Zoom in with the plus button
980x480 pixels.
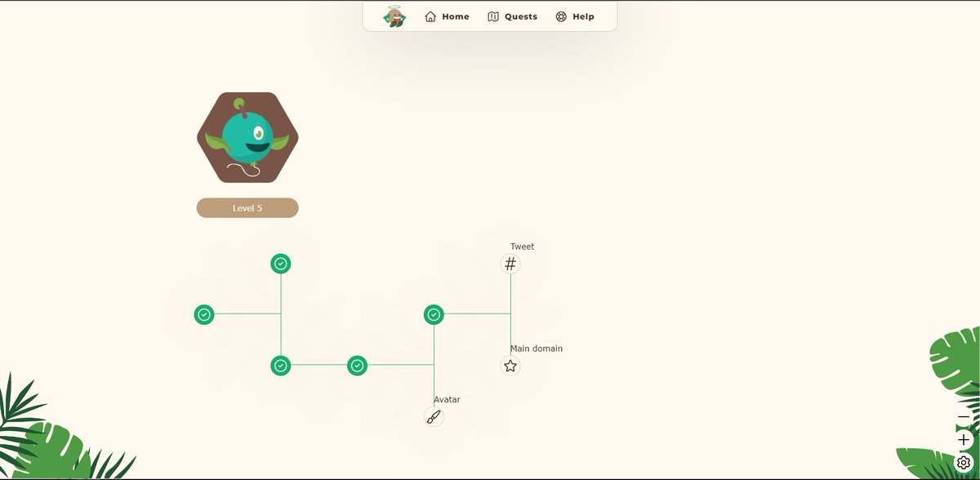964,439
